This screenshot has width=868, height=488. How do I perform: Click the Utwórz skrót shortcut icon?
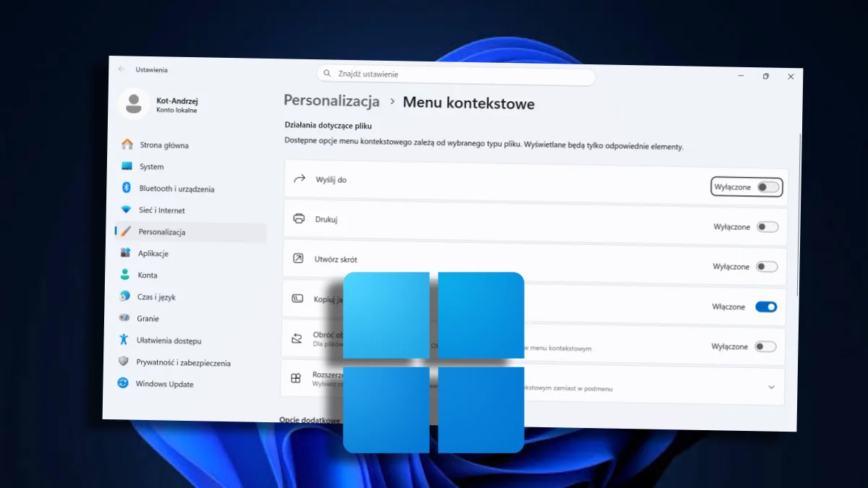pyautogui.click(x=298, y=258)
